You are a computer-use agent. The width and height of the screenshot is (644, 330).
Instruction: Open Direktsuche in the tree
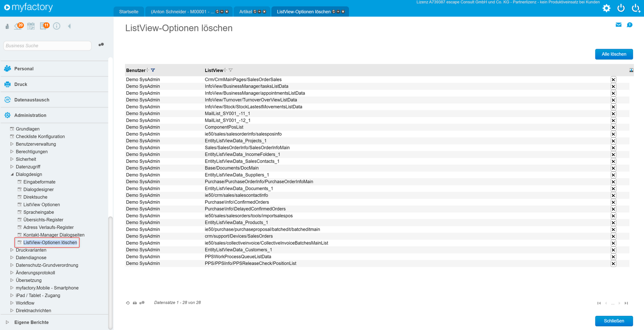35,197
